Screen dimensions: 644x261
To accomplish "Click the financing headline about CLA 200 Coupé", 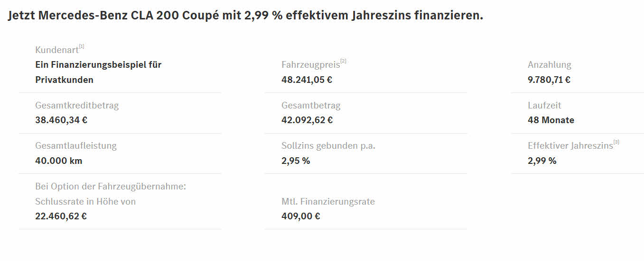I will [x=246, y=16].
